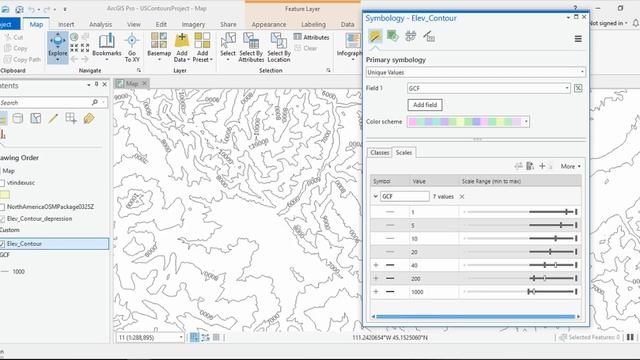Open the Field 1 GCF dropdown
640x360 pixels.
(489, 88)
